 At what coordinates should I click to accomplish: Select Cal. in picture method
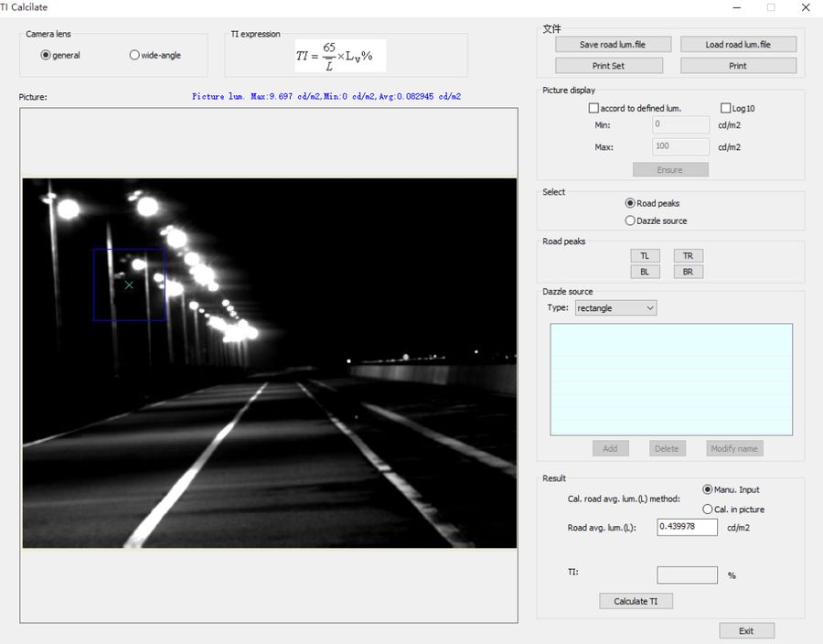pos(707,509)
